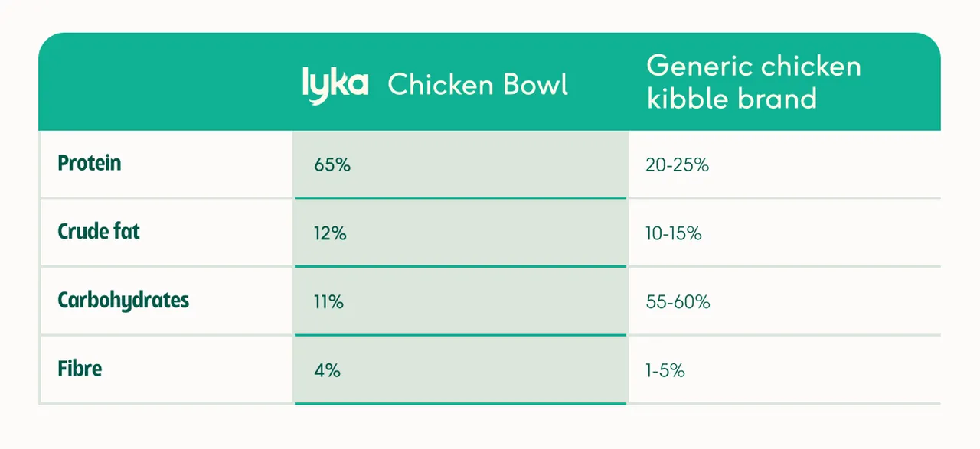The image size is (980, 449).
Task: Click the 12% crude fat value
Action: click(330, 233)
